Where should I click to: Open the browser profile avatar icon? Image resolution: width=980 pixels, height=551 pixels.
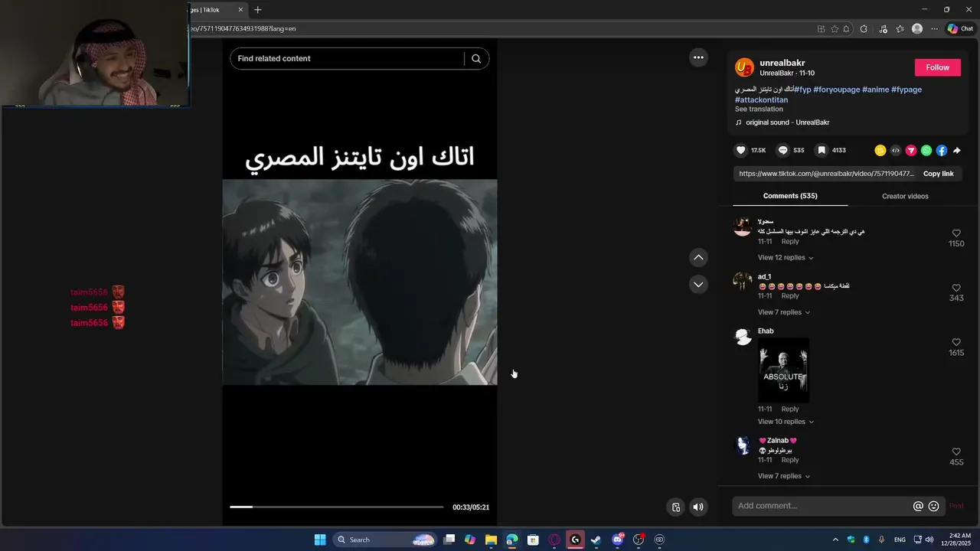click(917, 29)
